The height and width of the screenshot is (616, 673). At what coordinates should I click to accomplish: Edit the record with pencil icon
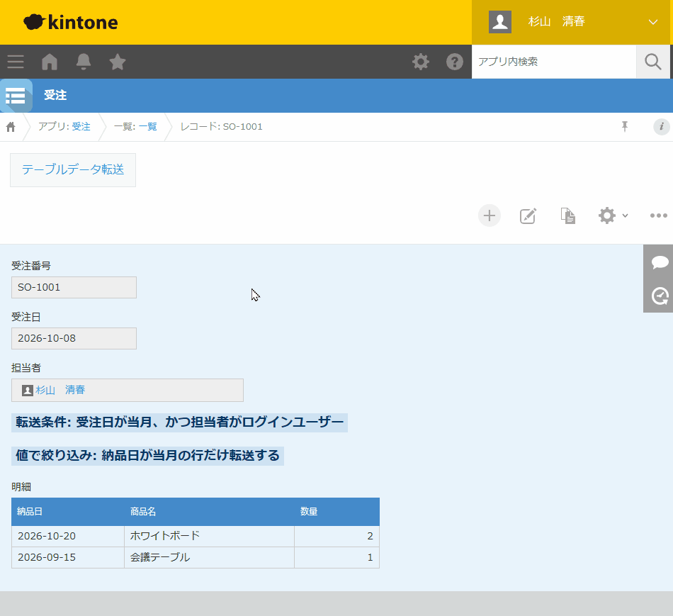pos(528,215)
